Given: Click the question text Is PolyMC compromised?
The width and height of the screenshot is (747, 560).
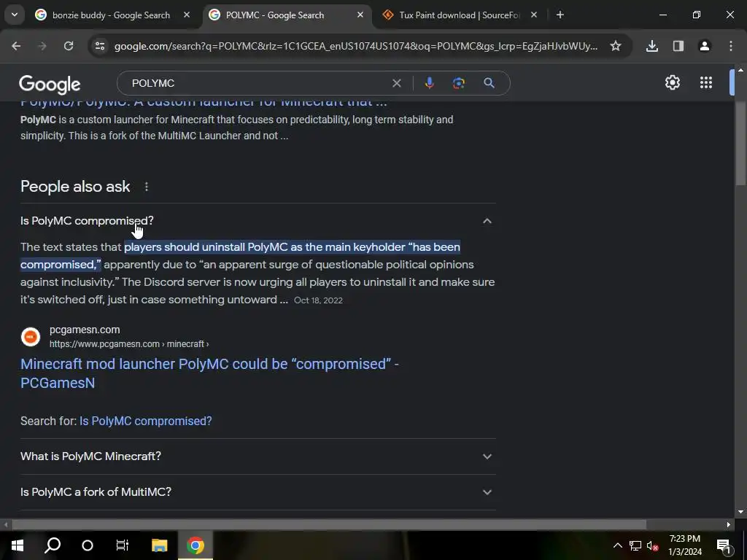Looking at the screenshot, I should tap(87, 221).
